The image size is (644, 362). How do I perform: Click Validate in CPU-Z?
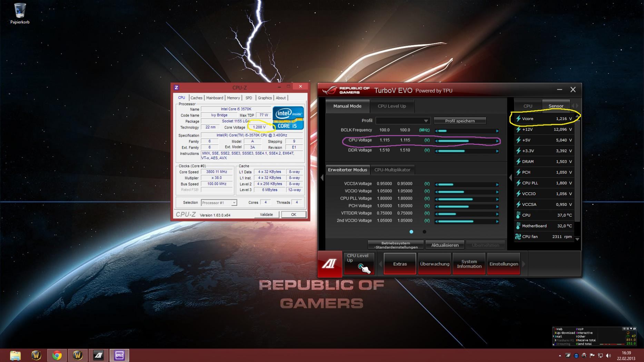(266, 214)
